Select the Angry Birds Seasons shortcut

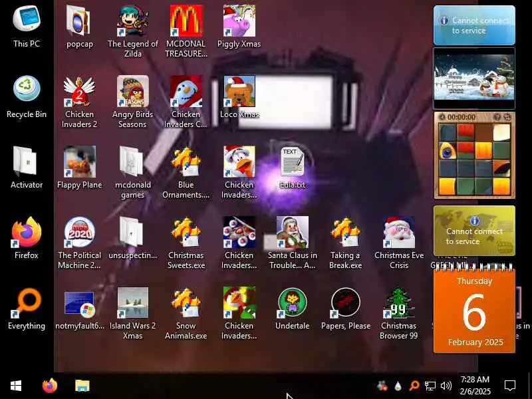click(x=132, y=102)
